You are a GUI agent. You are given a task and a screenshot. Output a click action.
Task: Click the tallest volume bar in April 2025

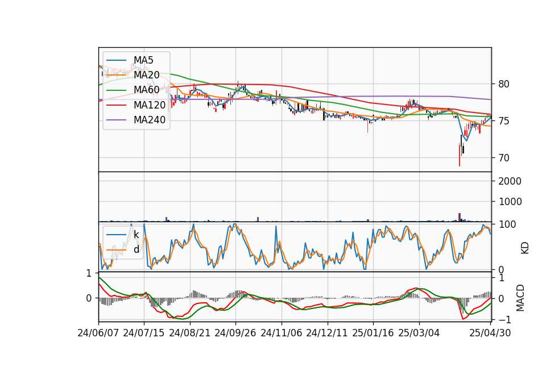pos(460,218)
